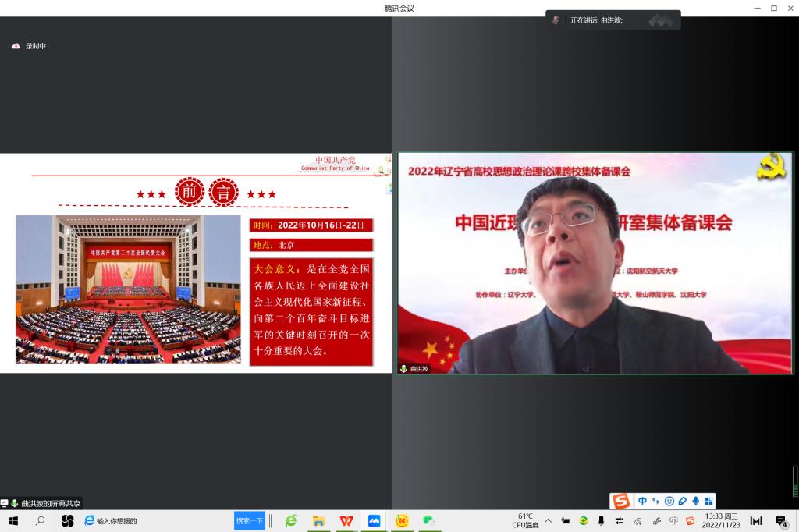
Task: Open File Explorer from the taskbar
Action: (318, 520)
